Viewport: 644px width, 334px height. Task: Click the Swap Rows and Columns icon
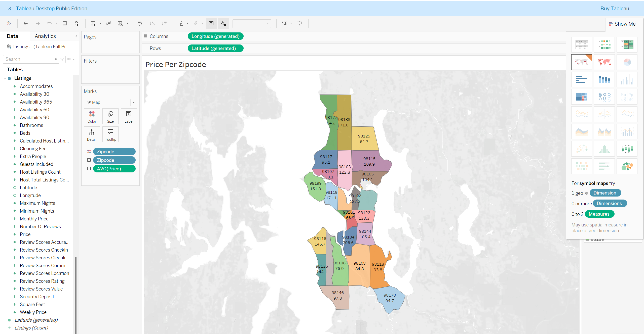point(140,23)
